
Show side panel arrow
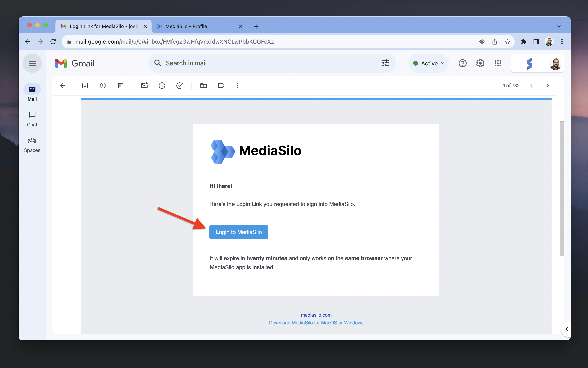567,329
